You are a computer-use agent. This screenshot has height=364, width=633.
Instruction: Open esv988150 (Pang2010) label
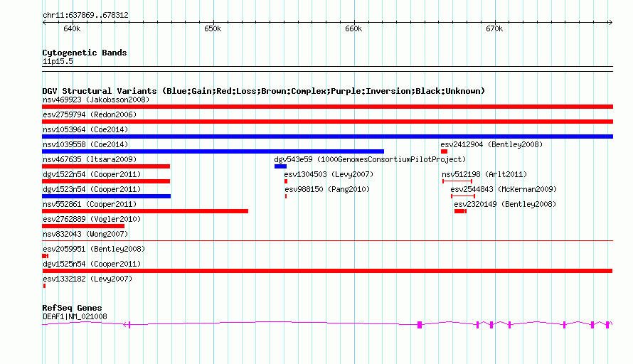(x=327, y=189)
